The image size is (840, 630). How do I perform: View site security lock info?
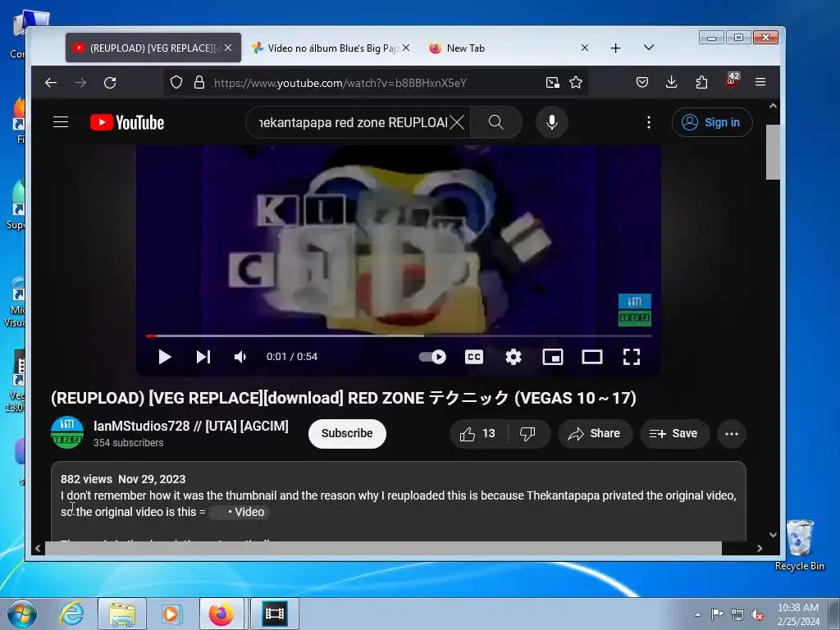199,83
